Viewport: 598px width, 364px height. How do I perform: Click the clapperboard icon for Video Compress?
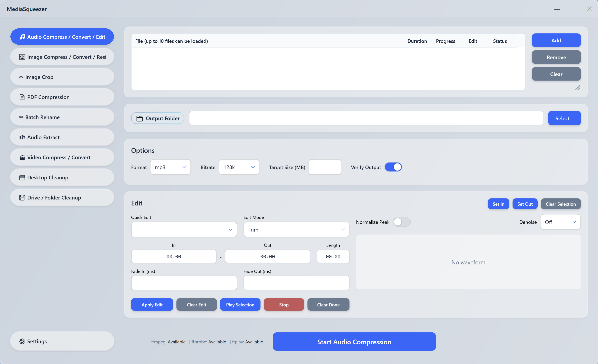click(22, 157)
